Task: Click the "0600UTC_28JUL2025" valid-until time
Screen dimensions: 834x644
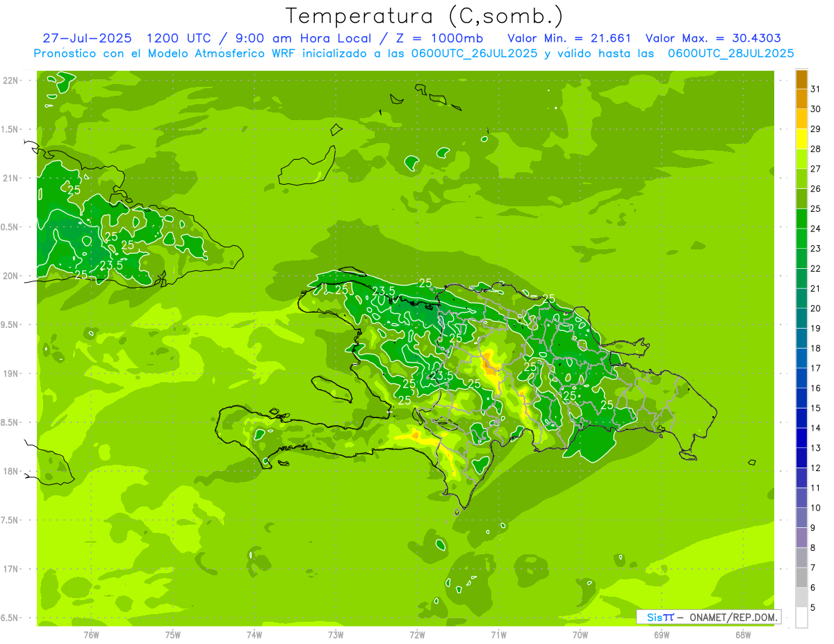Action: [730, 53]
